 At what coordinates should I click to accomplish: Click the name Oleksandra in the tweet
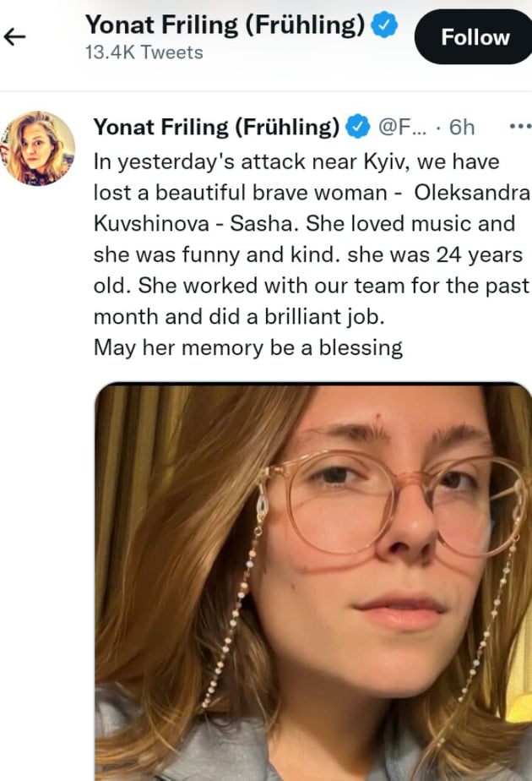click(x=472, y=193)
